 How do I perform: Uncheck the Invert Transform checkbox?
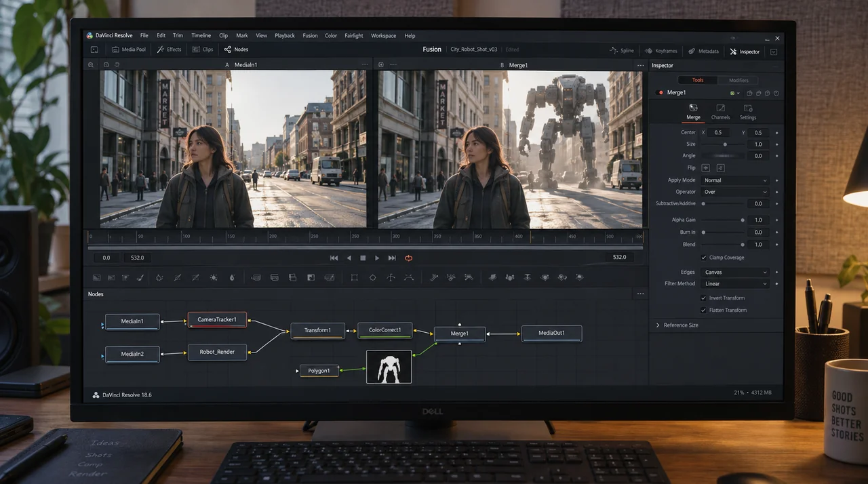703,298
